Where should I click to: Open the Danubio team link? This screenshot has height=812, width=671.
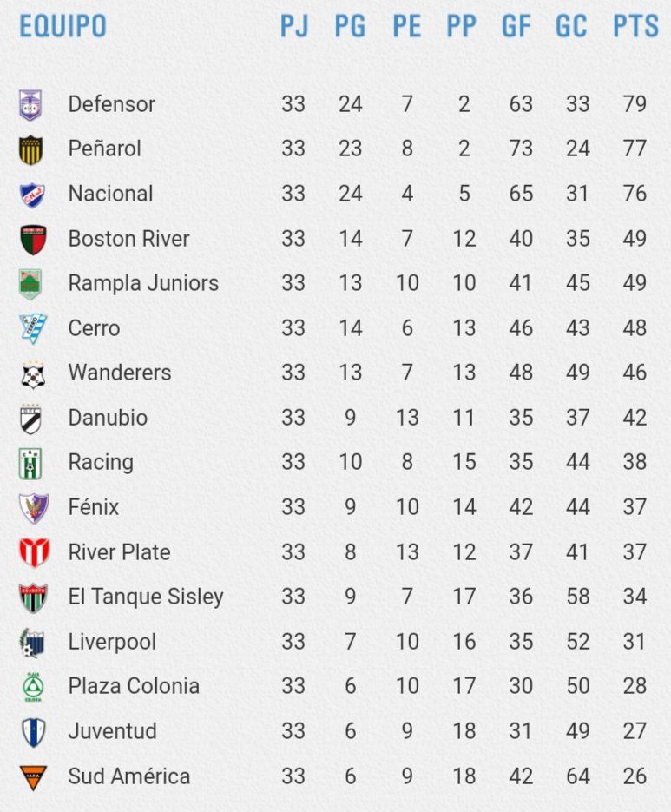pyautogui.click(x=108, y=418)
